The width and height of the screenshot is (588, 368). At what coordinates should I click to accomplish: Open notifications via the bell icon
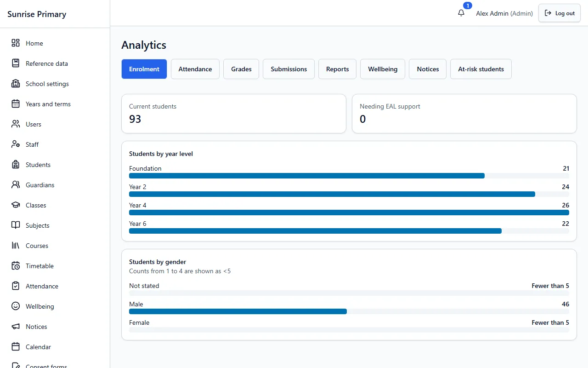point(461,13)
